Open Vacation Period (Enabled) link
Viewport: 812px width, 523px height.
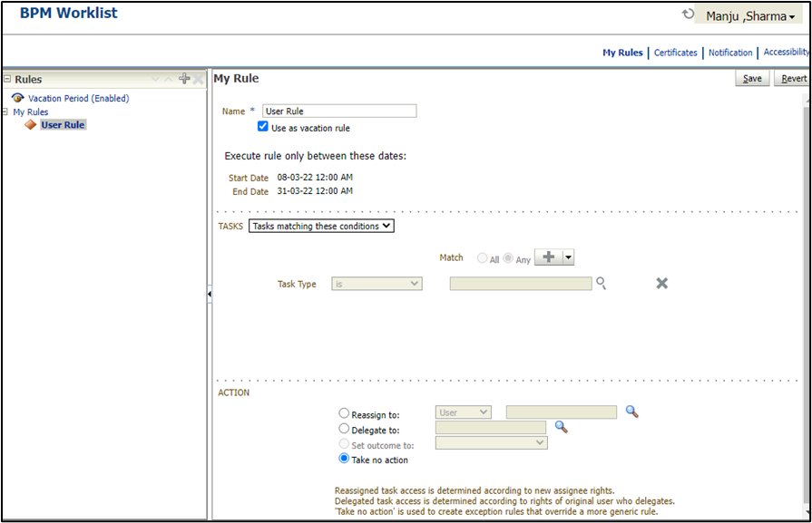click(x=79, y=98)
